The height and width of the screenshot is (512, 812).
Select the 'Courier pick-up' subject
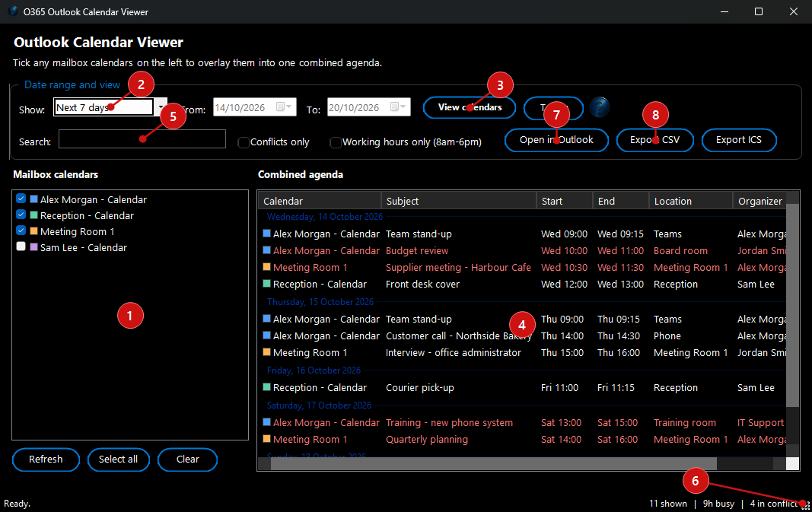point(420,388)
